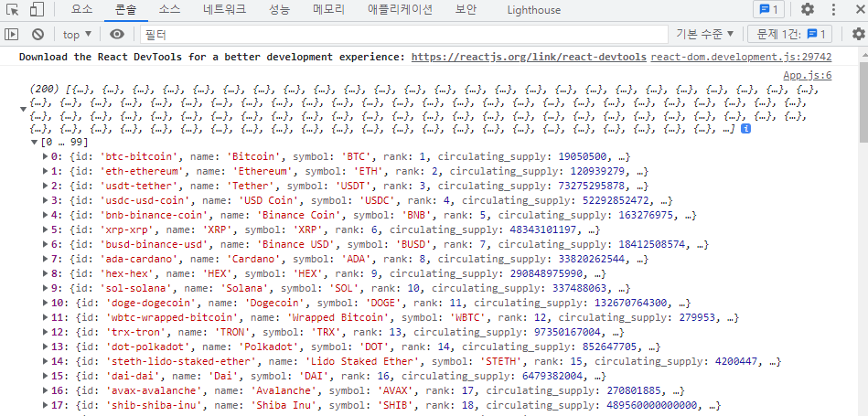Viewport: 868px width, 416px height.
Task: Open react-dom.development.js:29742 source link
Action: pos(741,57)
